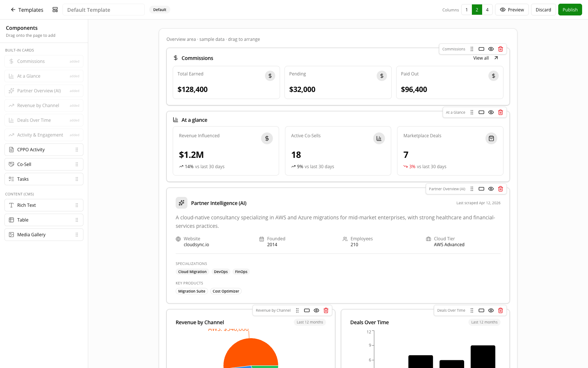Click the width icon in the Partner Overview (AI) toolbar
Viewport: 588px width, 368px height.
click(x=481, y=189)
